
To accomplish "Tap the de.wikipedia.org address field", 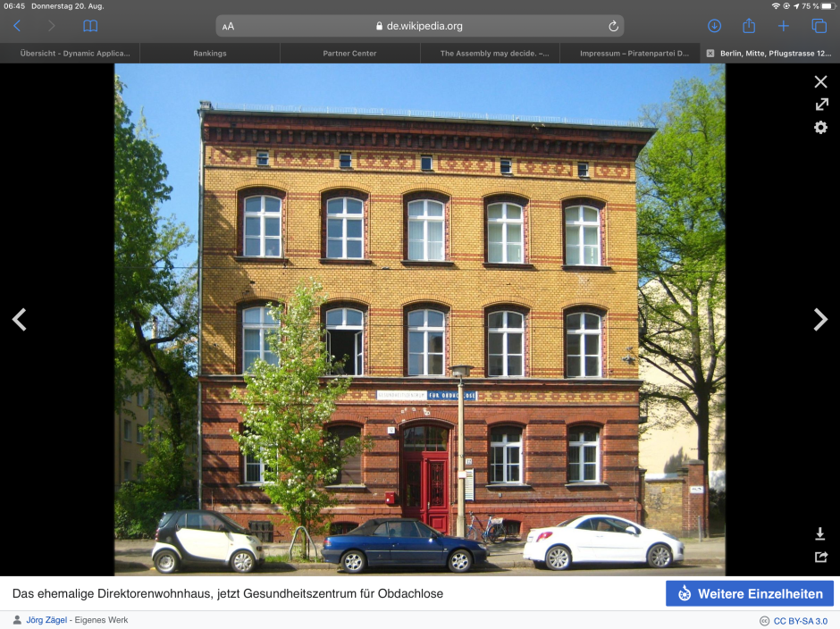I will click(420, 26).
